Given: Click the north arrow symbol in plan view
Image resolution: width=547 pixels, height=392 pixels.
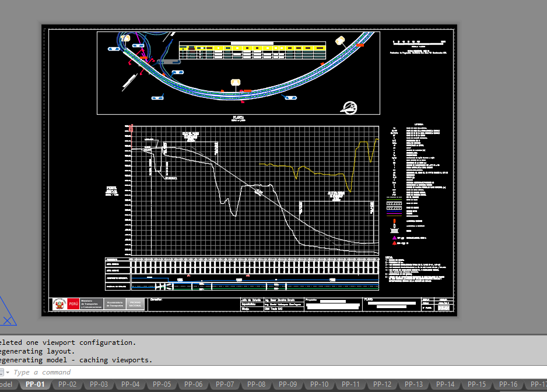Looking at the screenshot, I should coord(349,107).
